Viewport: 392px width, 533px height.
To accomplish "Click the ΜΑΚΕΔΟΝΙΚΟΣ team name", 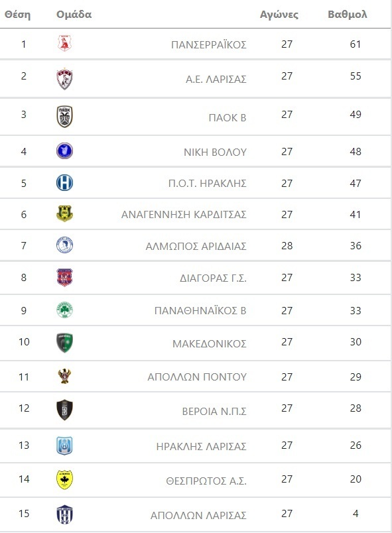I will [210, 343].
